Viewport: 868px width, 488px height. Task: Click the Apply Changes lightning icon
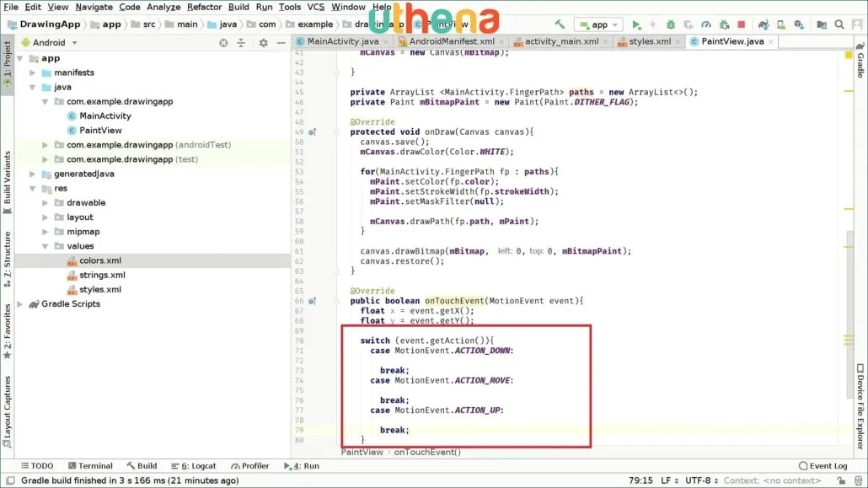point(652,24)
